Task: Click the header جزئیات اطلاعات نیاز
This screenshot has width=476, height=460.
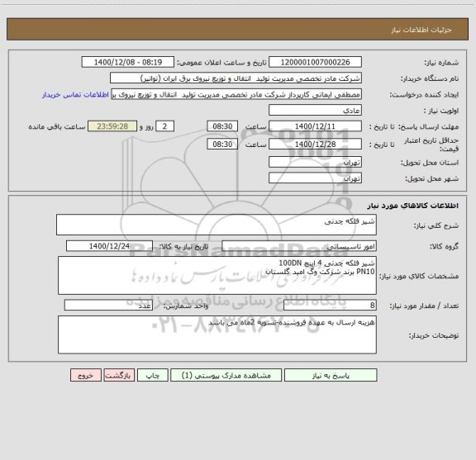Action: [421, 30]
